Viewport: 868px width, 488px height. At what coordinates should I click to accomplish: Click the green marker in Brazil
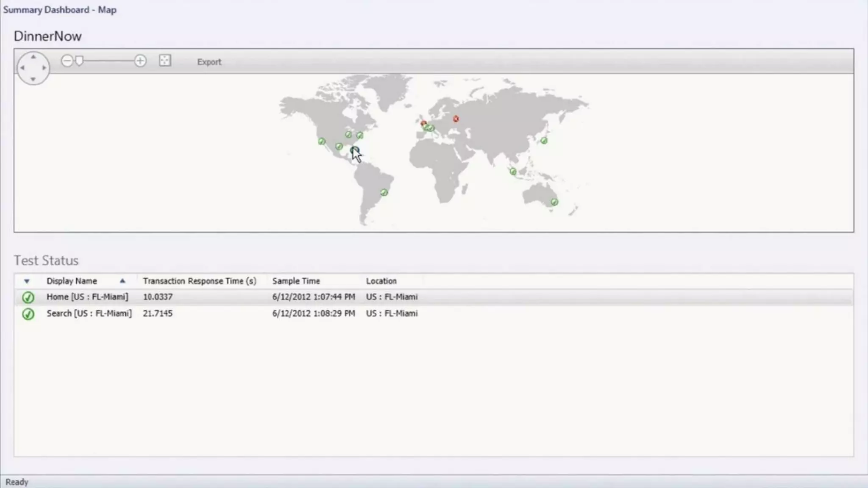click(x=384, y=192)
